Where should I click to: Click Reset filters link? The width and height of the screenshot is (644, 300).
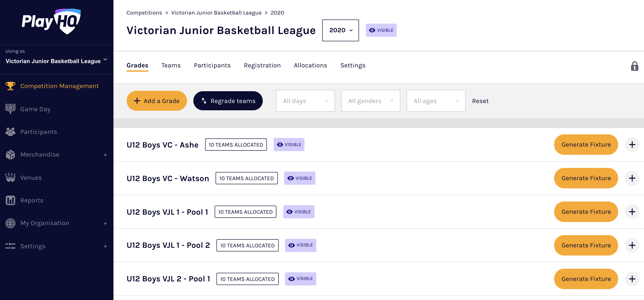point(480,101)
